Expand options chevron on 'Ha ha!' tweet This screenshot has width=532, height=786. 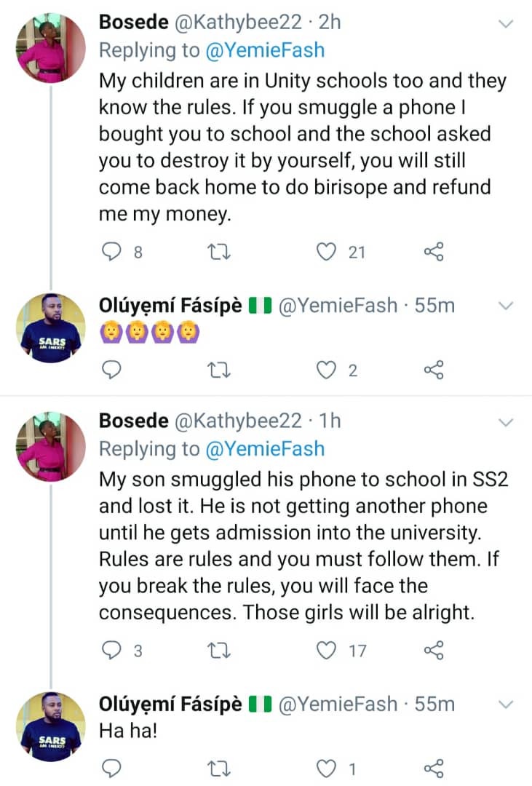coord(504,704)
